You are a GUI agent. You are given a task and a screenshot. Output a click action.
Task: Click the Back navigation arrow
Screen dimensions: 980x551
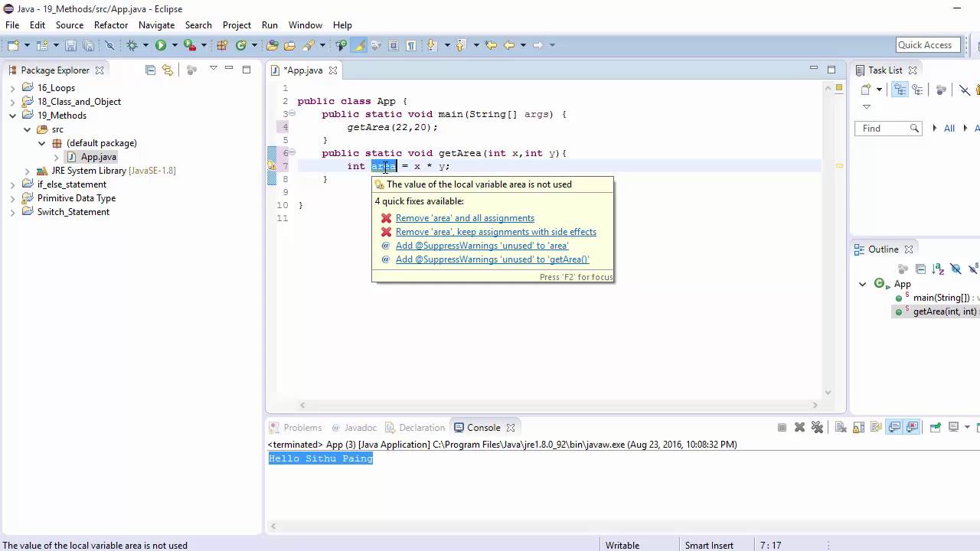pos(509,45)
